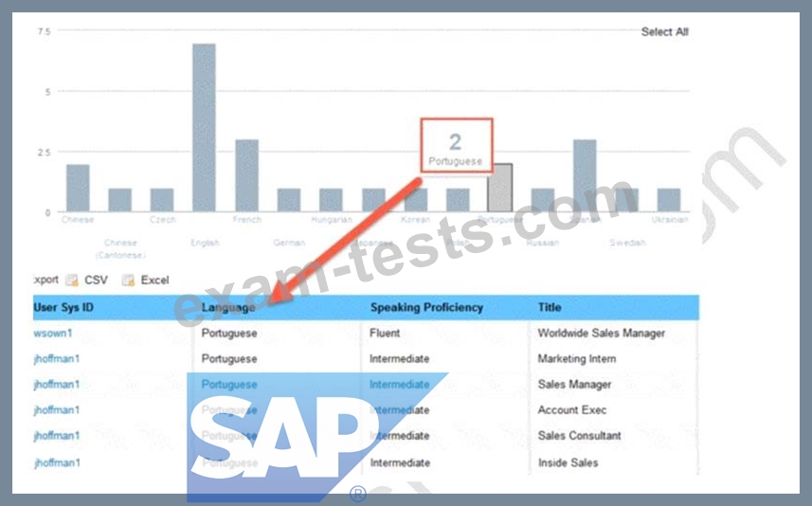Sort by the Language column header
812x506 pixels.
(228, 308)
